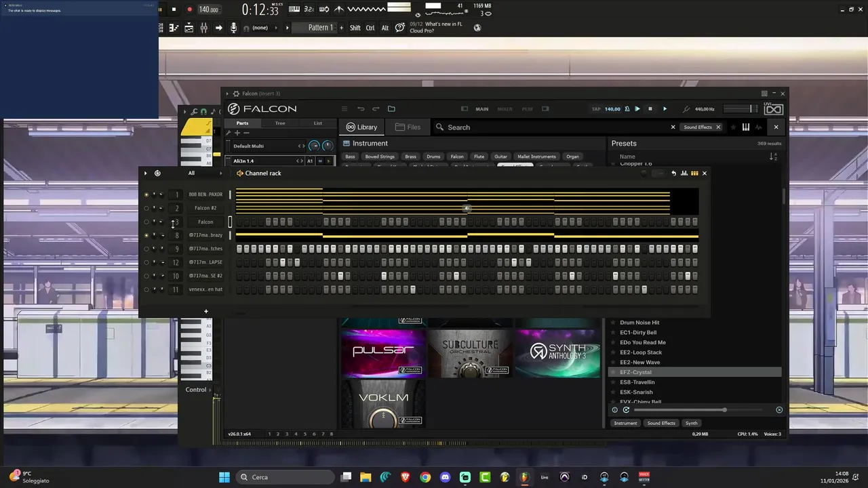
Task: Filter by Mallet Instruments tag
Action: point(536,157)
